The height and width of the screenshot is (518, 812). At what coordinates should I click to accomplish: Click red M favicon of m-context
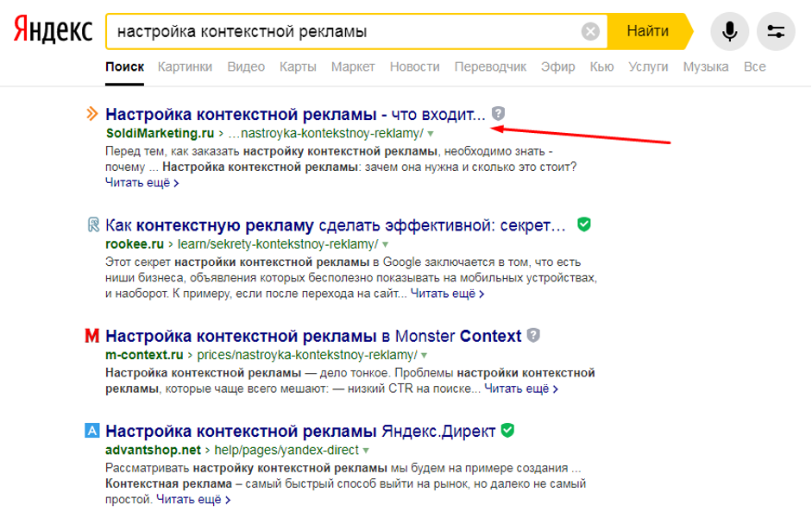[x=91, y=336]
